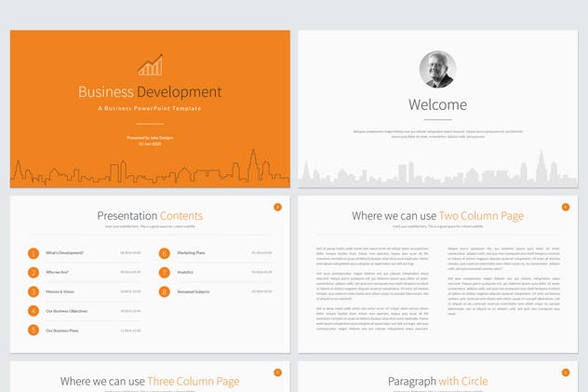Click the 'Our Business Plans' contents entry
588x392 pixels.
(x=62, y=331)
